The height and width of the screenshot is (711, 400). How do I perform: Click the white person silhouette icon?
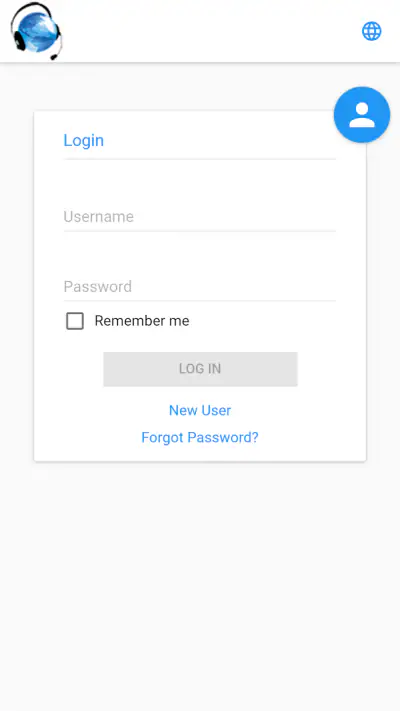[x=362, y=115]
